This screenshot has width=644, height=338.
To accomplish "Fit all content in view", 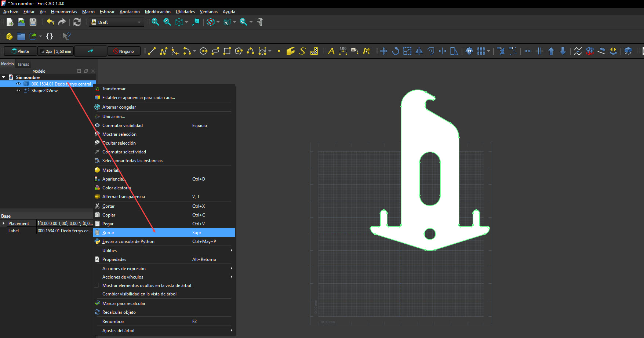I will tap(156, 22).
